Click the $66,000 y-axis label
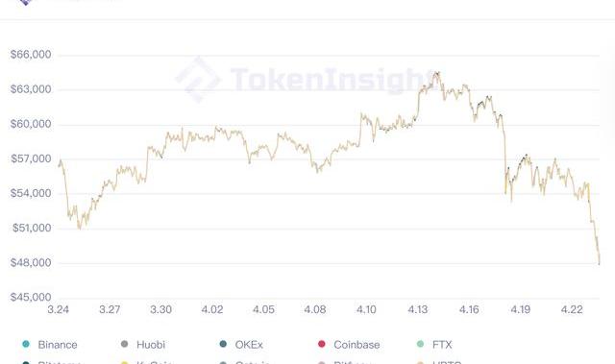Viewport: 615px width, 364px height. point(31,55)
